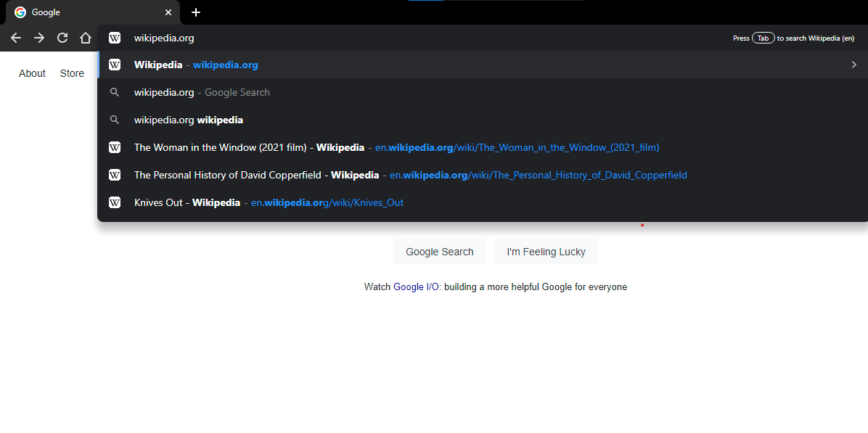Image resolution: width=868 pixels, height=433 pixels.
Task: Click the browser Back arrow button
Action: pyautogui.click(x=16, y=38)
